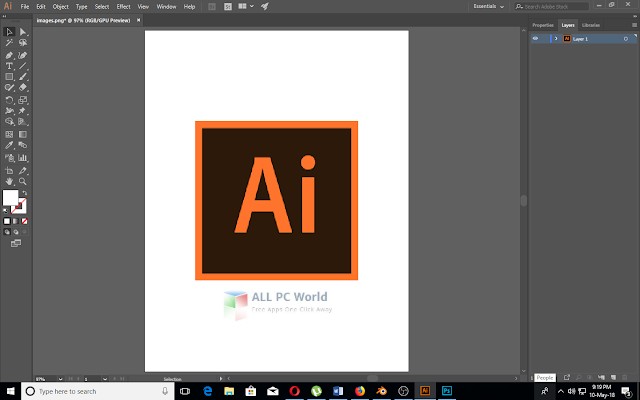Select the Selection tool arrow
Screen dimensions: 640x400
click(9, 32)
